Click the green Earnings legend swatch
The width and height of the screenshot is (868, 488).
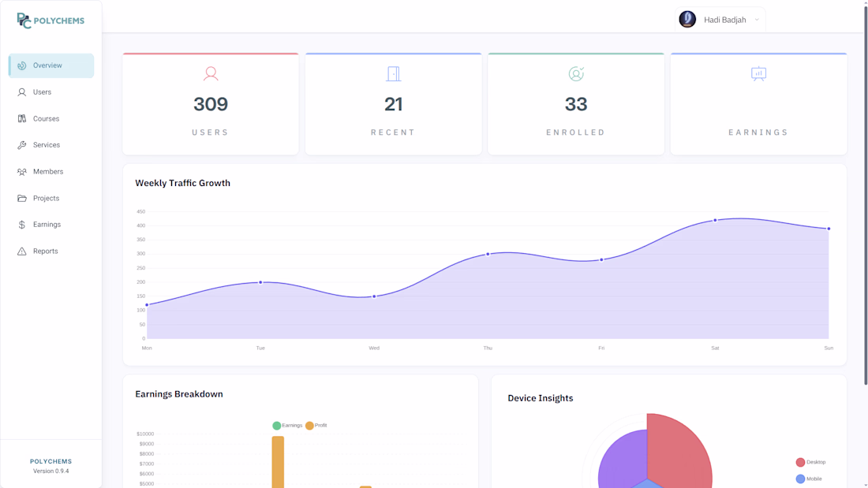coord(276,426)
